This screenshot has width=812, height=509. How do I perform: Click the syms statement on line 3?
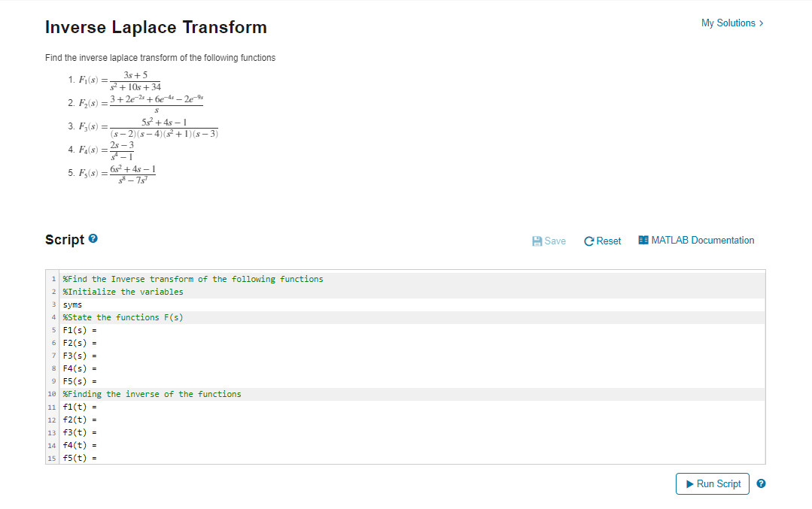pos(71,304)
